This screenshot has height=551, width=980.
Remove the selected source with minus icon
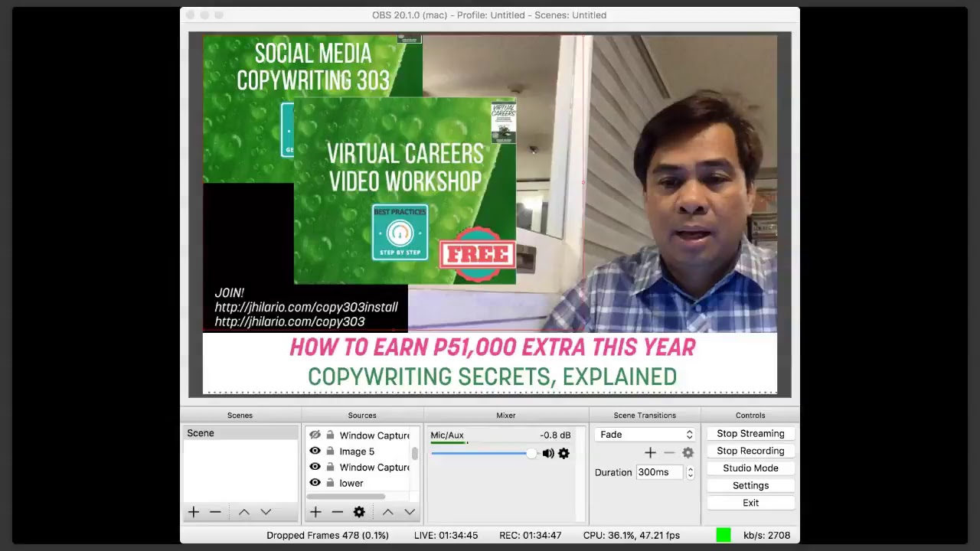click(x=337, y=512)
